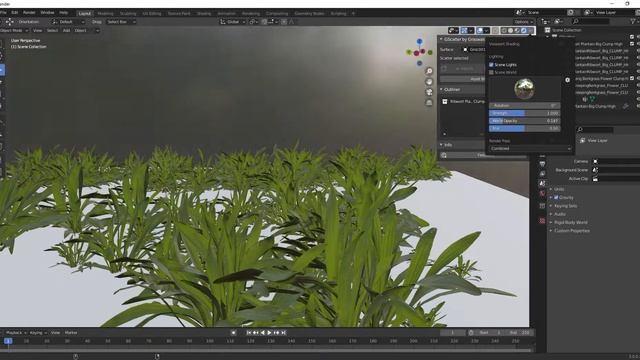This screenshot has height=360, width=640.
Task: Select material preview shading mode
Action: [x=517, y=30]
